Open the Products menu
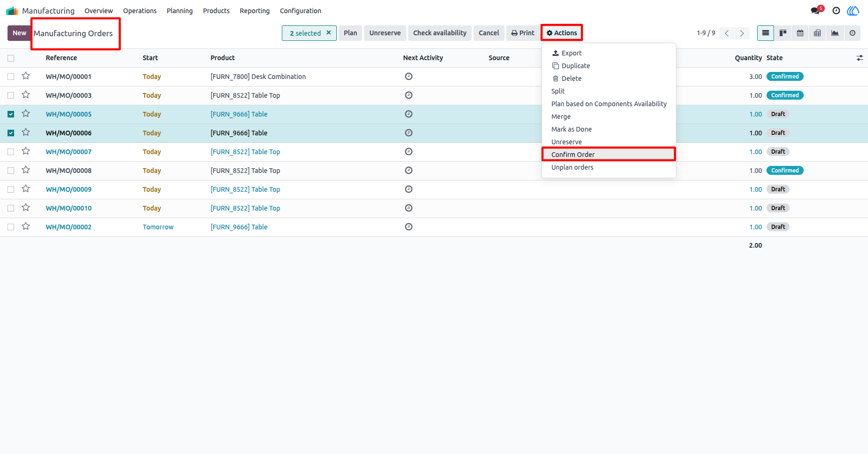The height and width of the screenshot is (454, 868). click(217, 11)
